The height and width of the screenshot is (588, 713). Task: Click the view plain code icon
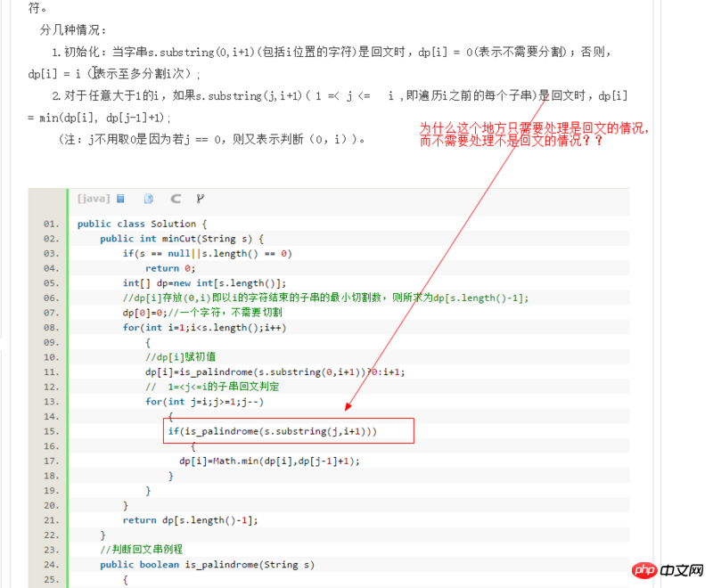point(120,199)
